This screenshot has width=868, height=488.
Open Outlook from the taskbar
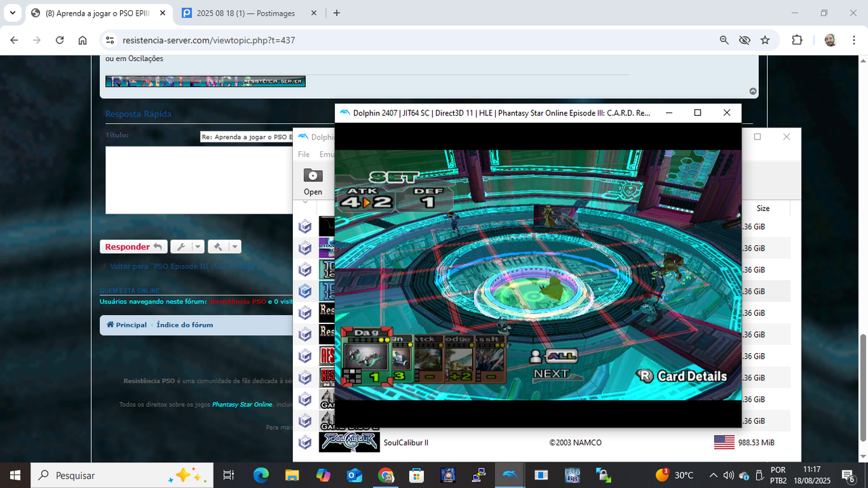355,475
